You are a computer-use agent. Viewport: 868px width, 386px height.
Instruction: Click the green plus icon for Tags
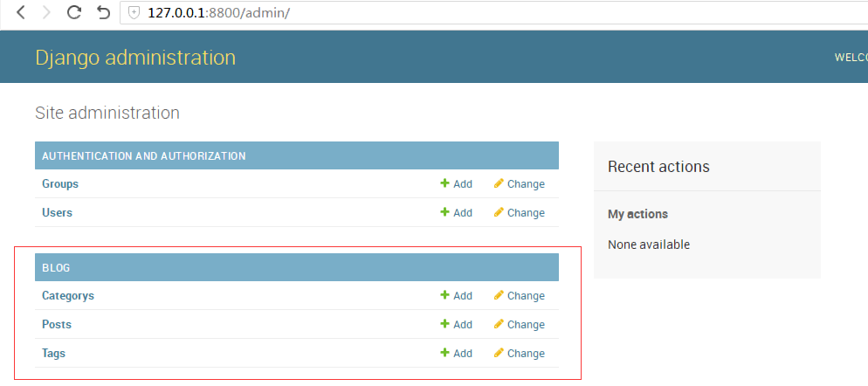(x=444, y=353)
